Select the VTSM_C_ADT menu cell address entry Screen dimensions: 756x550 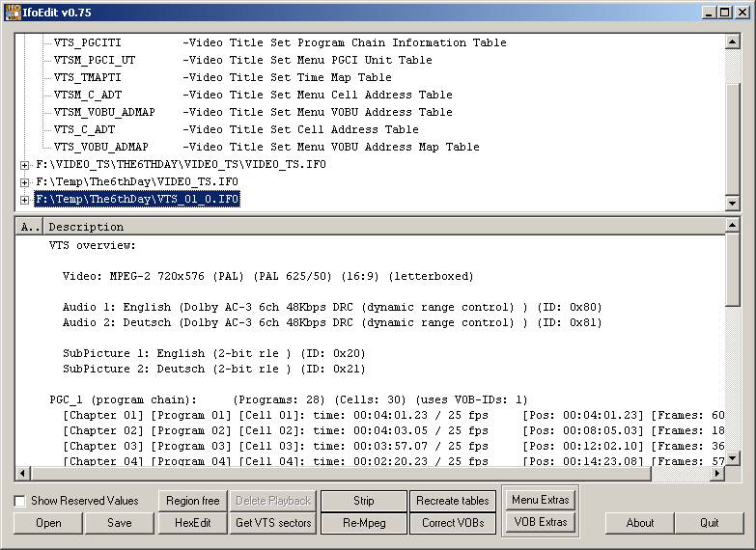(88, 96)
